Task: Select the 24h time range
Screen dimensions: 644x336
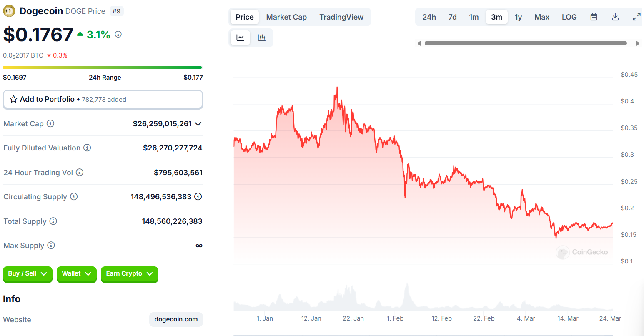Action: tap(429, 17)
